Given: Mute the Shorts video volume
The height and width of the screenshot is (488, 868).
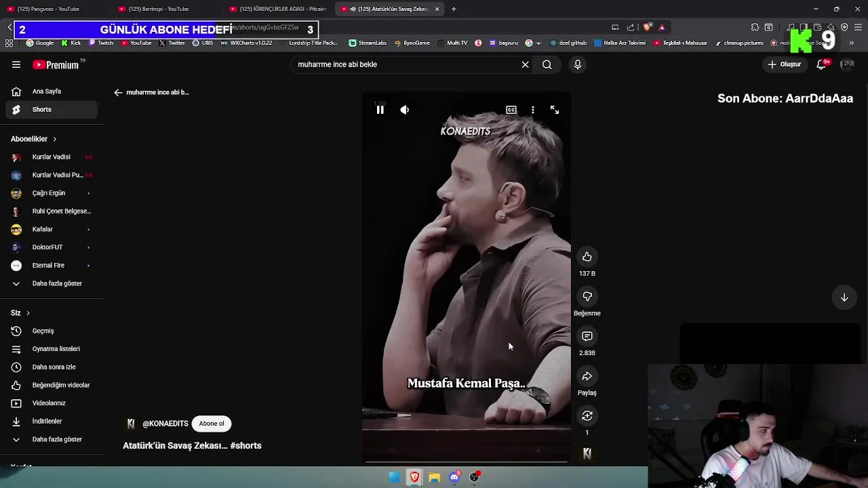Looking at the screenshot, I should [x=405, y=110].
